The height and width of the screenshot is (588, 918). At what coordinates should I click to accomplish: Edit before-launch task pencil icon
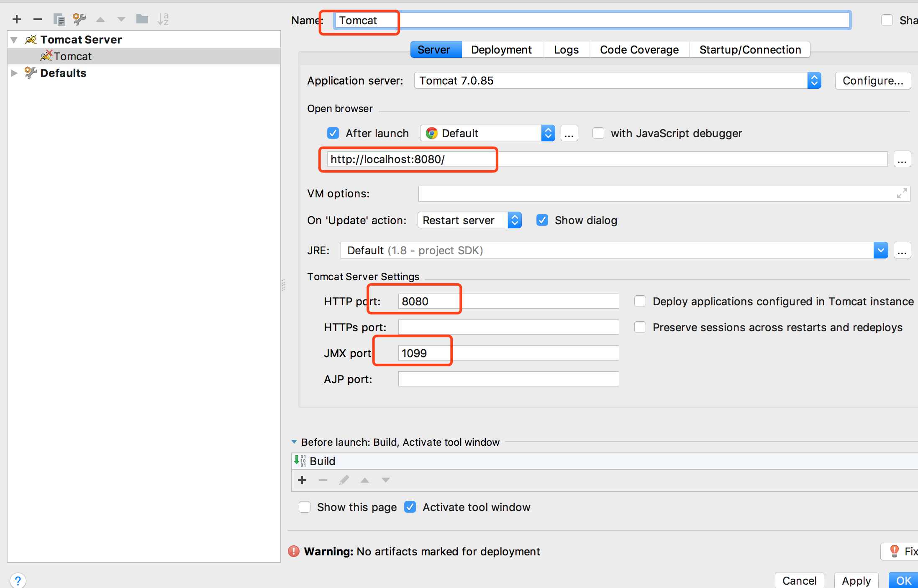[x=344, y=480]
